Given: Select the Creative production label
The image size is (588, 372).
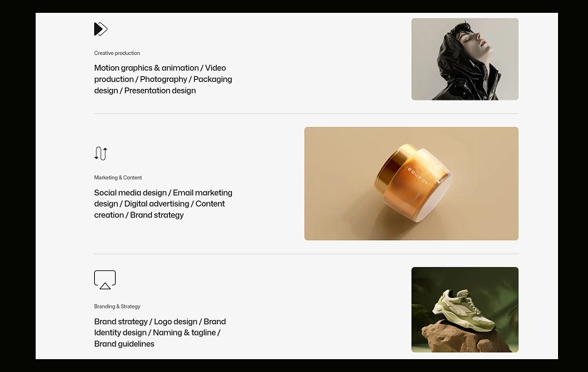Looking at the screenshot, I should (x=117, y=53).
